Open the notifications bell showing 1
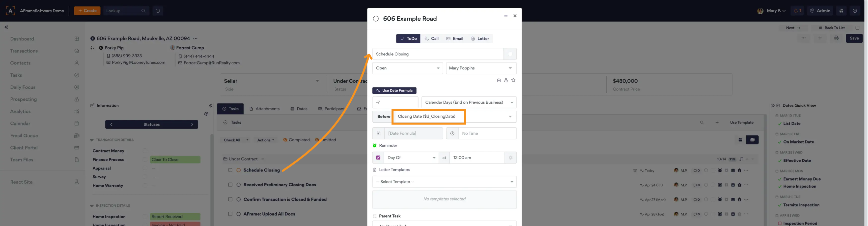The width and height of the screenshot is (868, 226). 797,11
